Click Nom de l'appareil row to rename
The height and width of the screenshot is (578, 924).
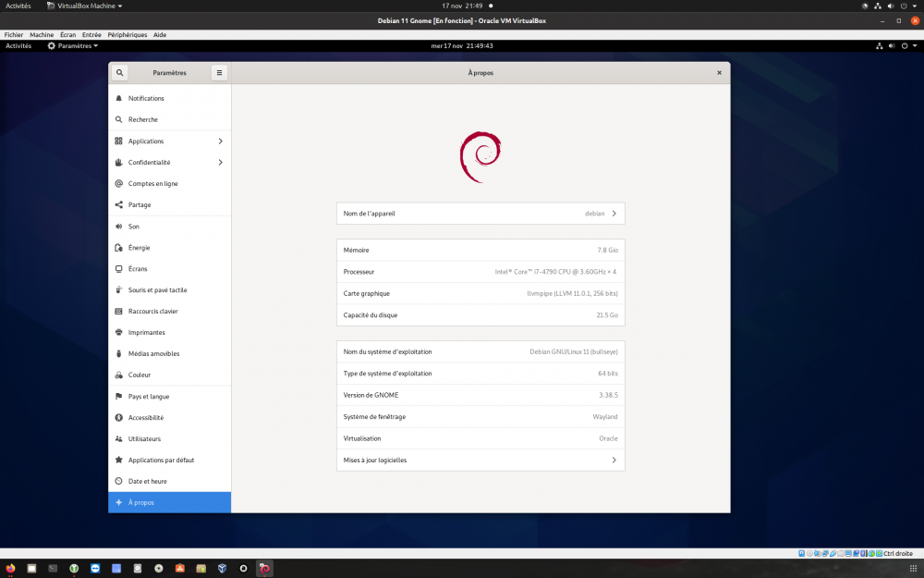480,214
